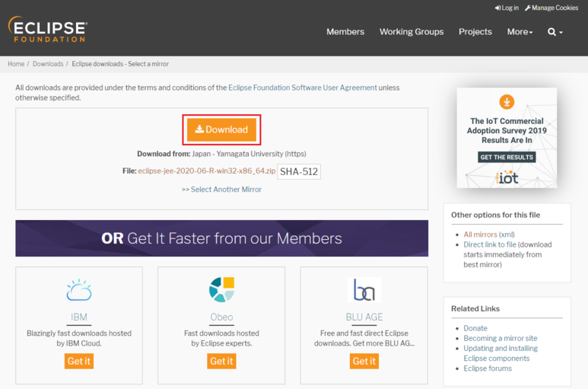This screenshot has width=588, height=389.
Task: Click 'Other options for this file' heading
Action: (495, 215)
